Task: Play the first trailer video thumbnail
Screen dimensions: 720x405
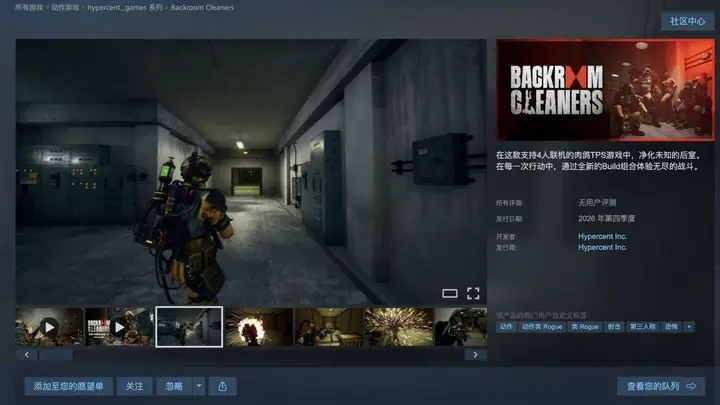Action: tap(49, 327)
